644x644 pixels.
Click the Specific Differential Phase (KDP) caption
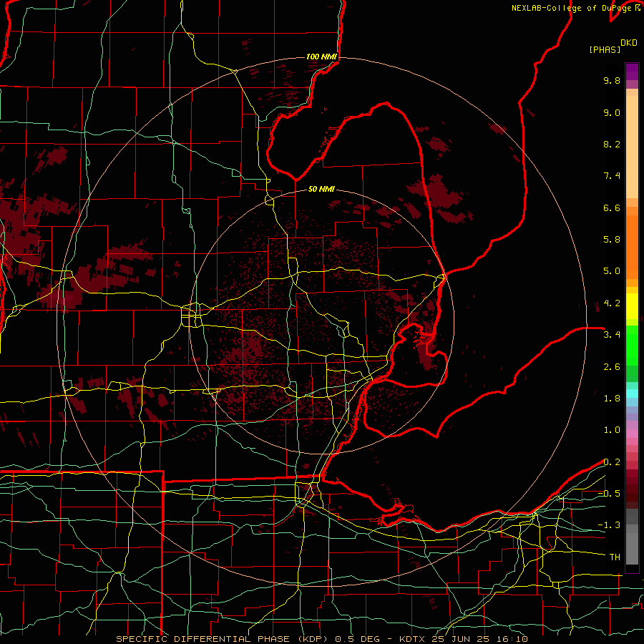pos(222,639)
